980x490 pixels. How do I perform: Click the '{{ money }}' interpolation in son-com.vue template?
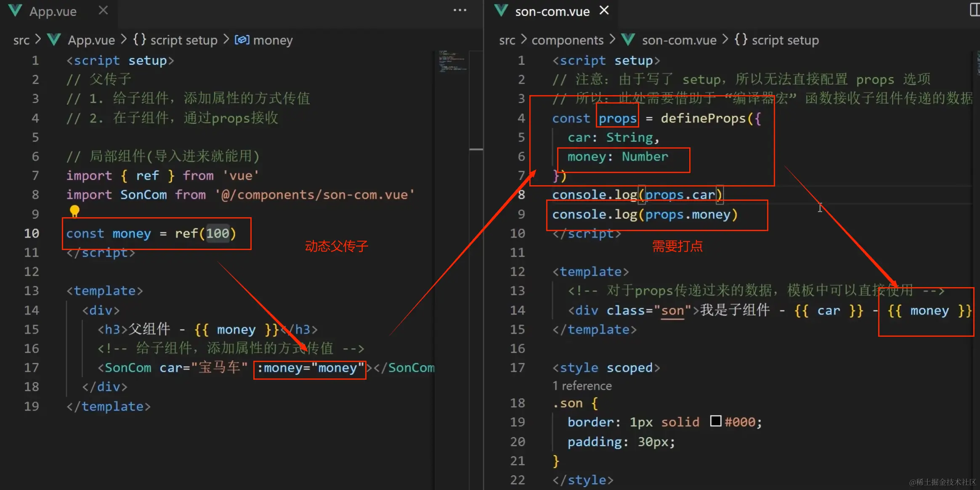pyautogui.click(x=929, y=311)
